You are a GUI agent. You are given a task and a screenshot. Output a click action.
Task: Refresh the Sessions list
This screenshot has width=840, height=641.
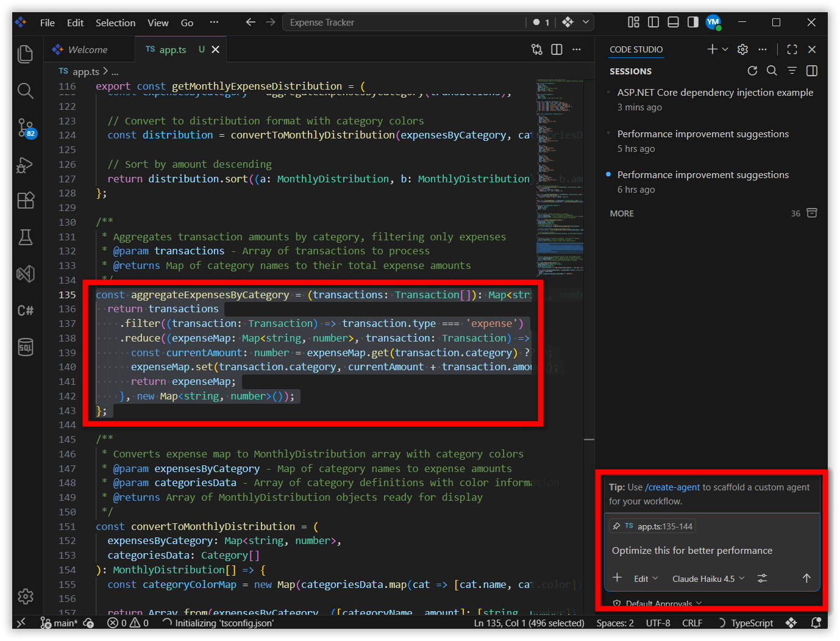752,71
